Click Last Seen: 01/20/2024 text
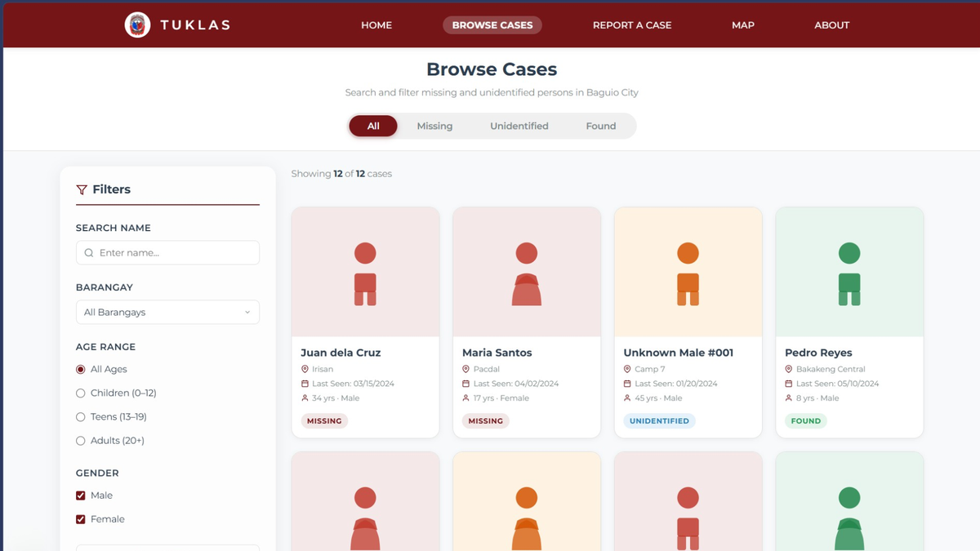Screen dimensions: 980x551 pos(676,384)
